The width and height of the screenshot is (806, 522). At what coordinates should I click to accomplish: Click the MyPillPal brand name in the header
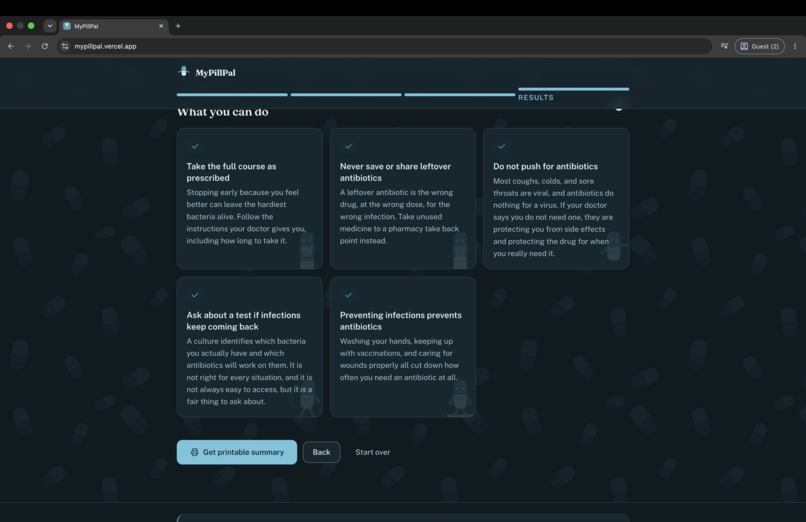pos(215,72)
